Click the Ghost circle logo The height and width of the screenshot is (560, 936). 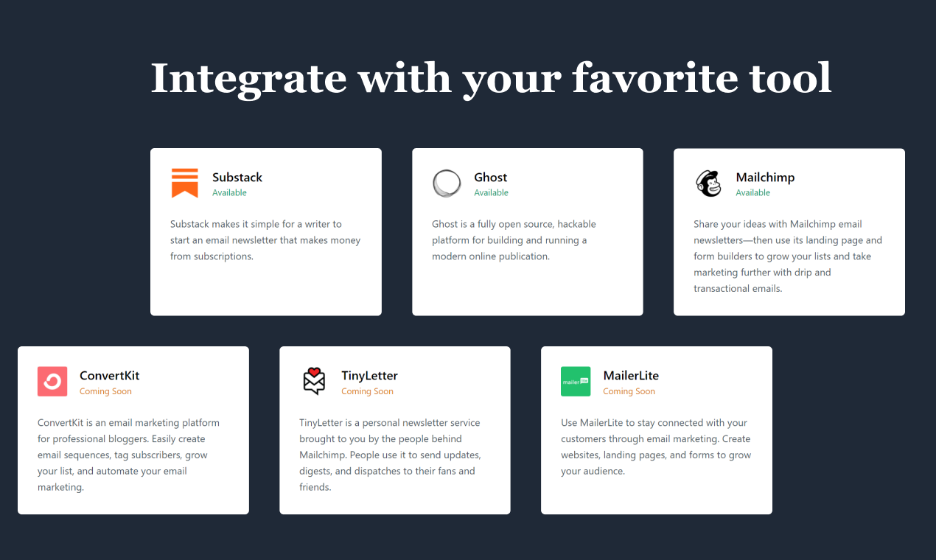point(447,183)
